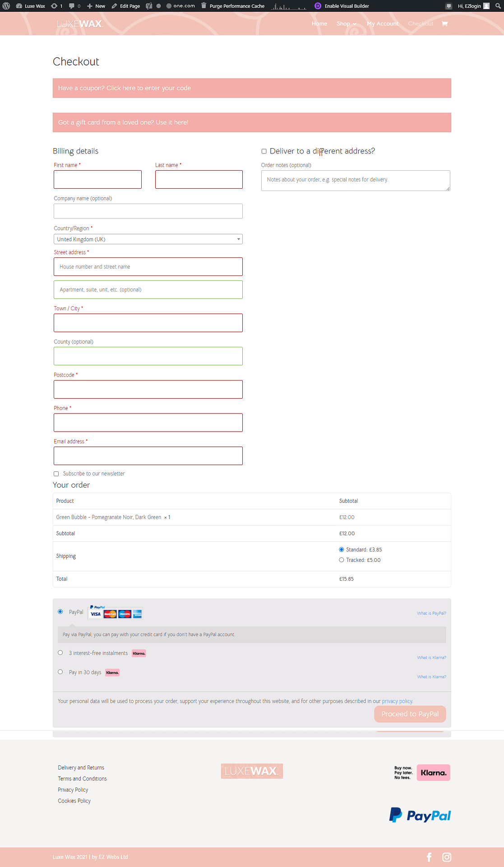Click the Divi purple D icon

318,6
